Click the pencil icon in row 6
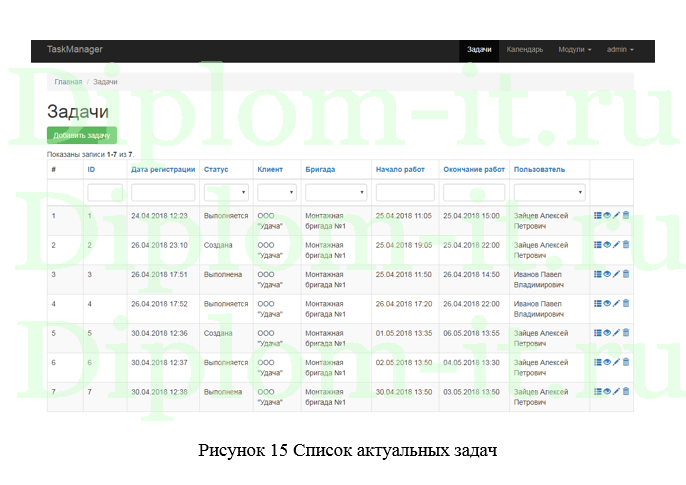Image resolution: width=686 pixels, height=485 pixels. [x=617, y=362]
